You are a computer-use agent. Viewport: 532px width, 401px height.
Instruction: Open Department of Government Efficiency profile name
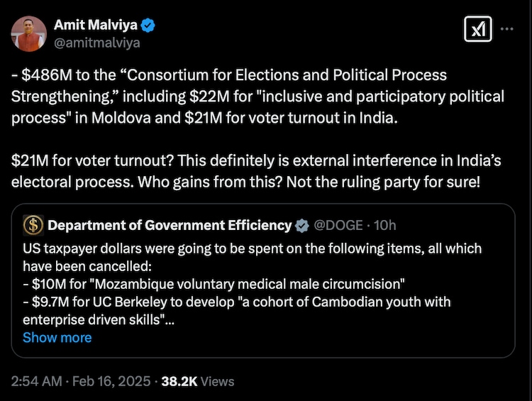(x=170, y=226)
